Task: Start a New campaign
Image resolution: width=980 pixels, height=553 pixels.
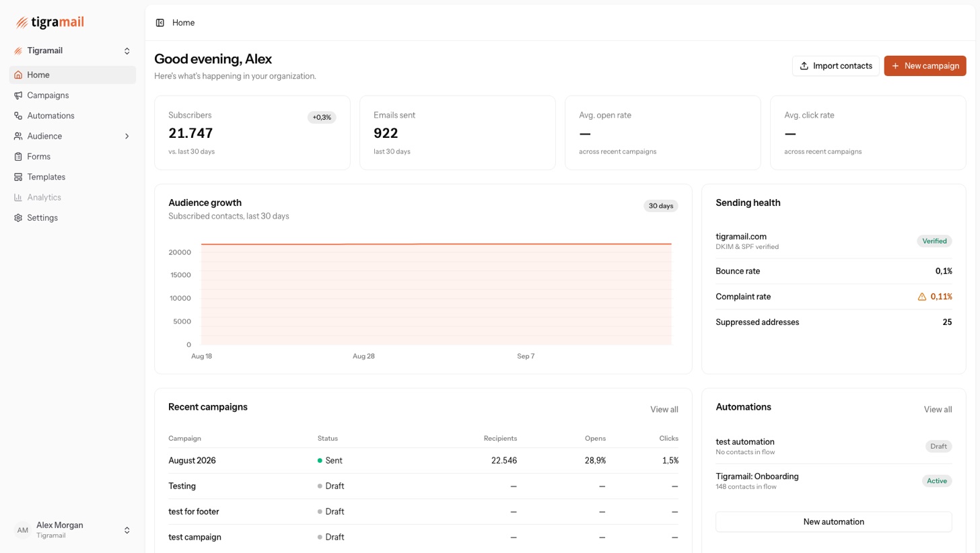Action: tap(925, 66)
